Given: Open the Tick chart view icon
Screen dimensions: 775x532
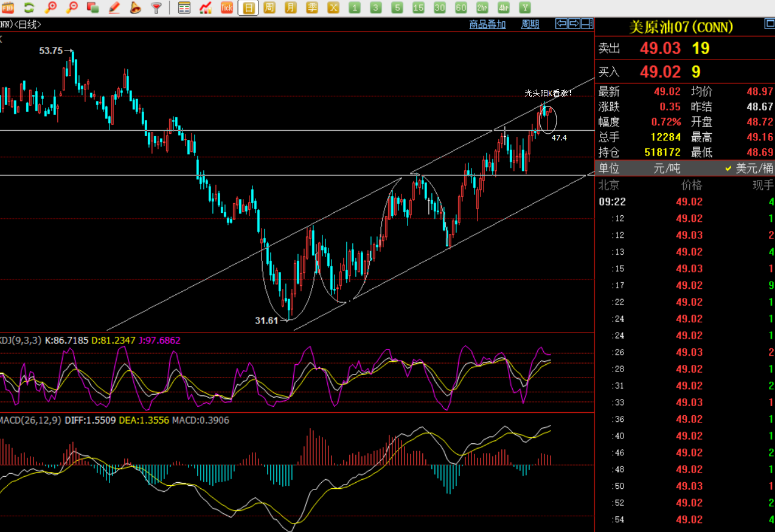Looking at the screenshot, I should point(227,8).
